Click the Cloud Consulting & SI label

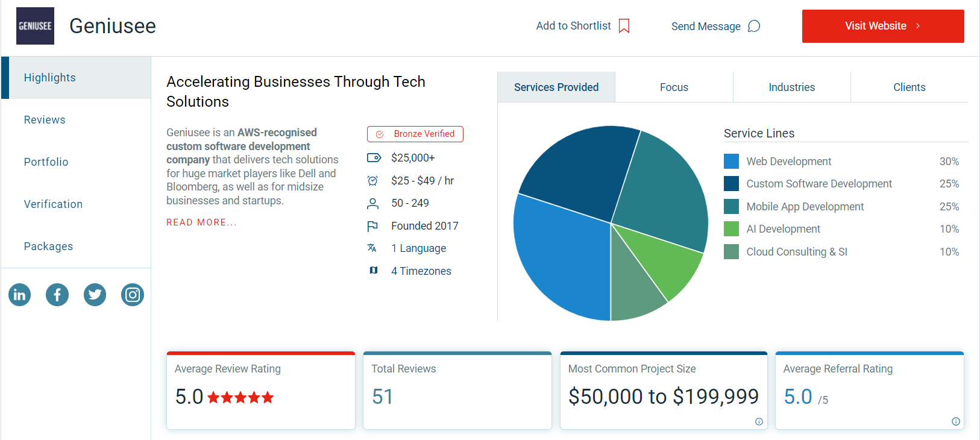click(797, 252)
